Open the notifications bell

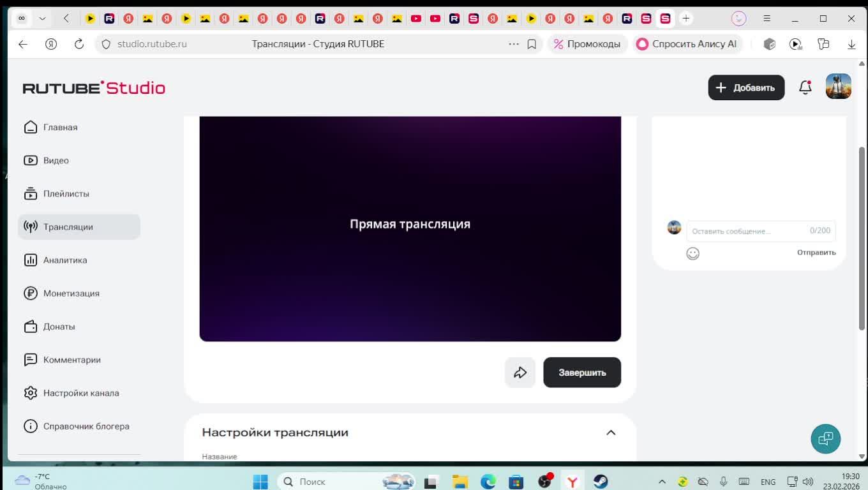[805, 87]
